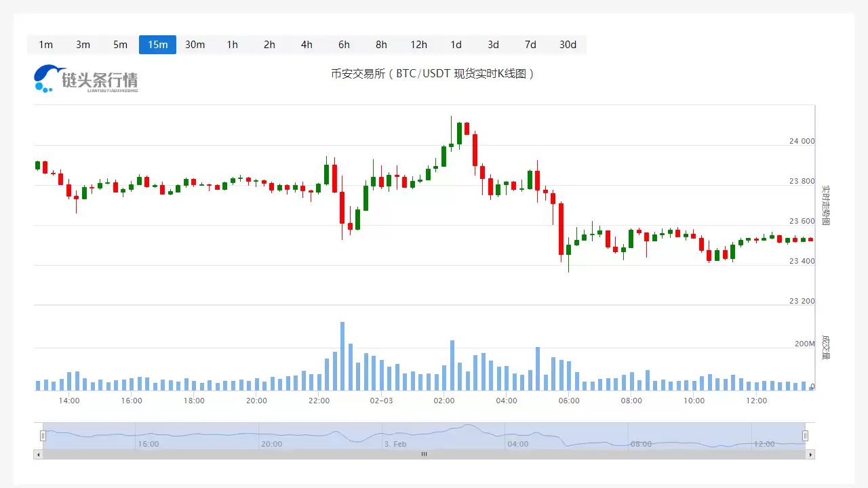Select the 30m interval

click(195, 45)
